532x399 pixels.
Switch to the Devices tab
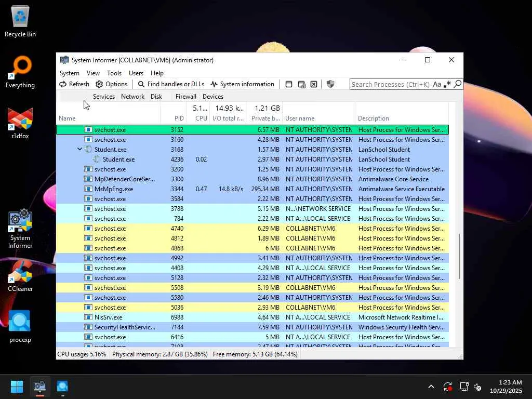click(x=212, y=96)
